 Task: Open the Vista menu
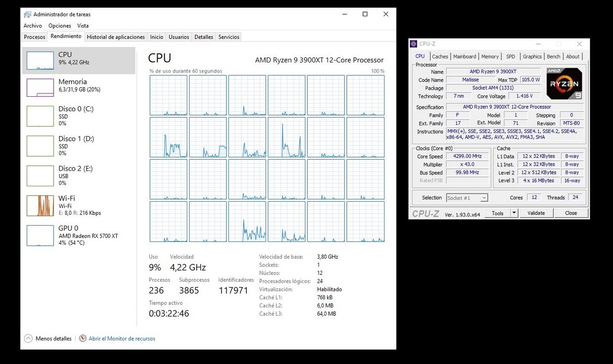83,26
